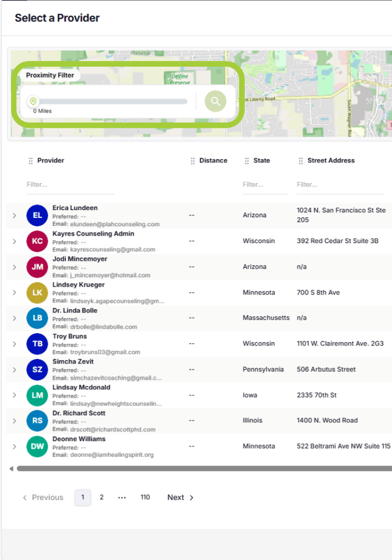Click the Iowa state cell

250,395
